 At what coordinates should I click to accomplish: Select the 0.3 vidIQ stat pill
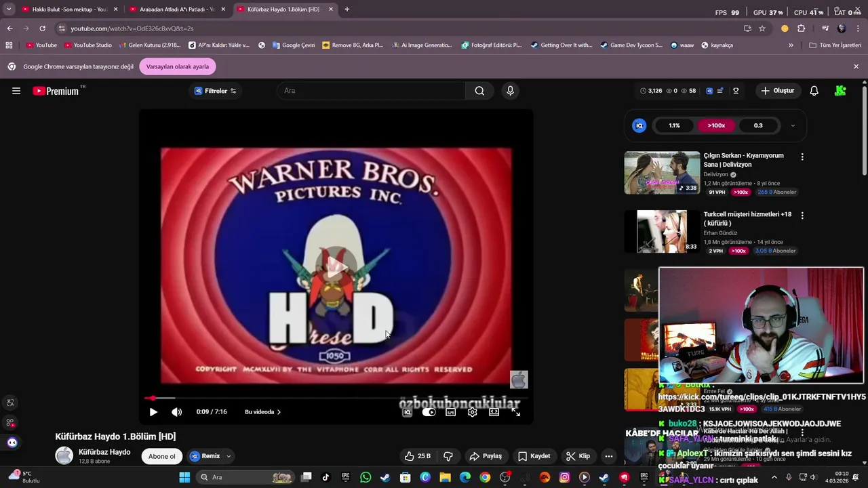tap(758, 125)
